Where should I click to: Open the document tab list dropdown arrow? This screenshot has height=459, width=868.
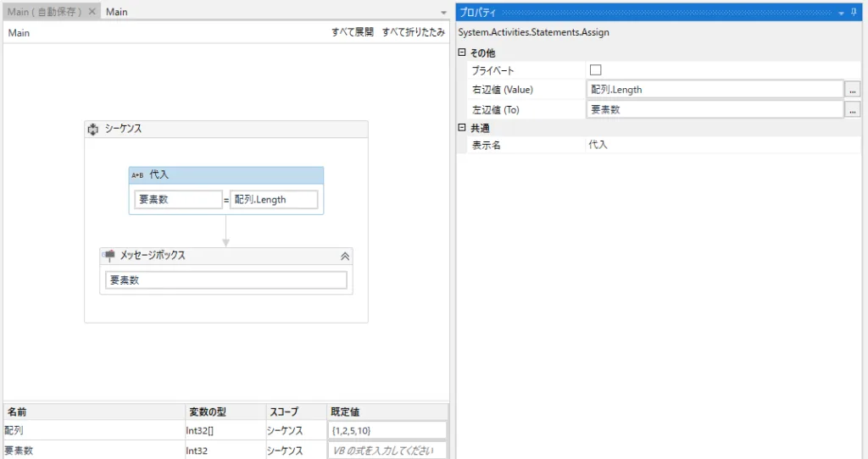pos(443,13)
